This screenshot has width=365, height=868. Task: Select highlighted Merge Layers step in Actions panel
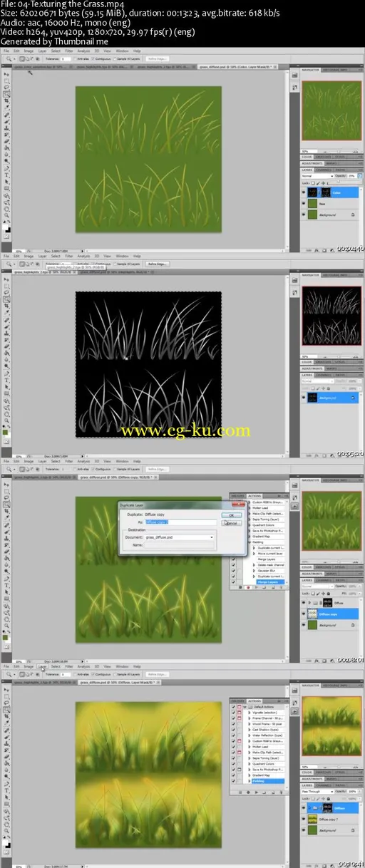pyautogui.click(x=271, y=582)
